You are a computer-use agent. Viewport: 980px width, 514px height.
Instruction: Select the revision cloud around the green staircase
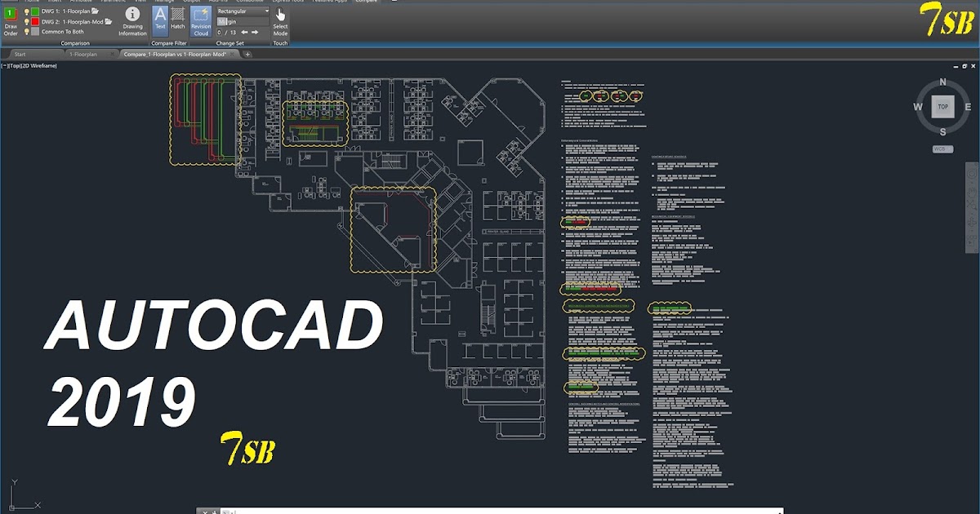coord(315,123)
